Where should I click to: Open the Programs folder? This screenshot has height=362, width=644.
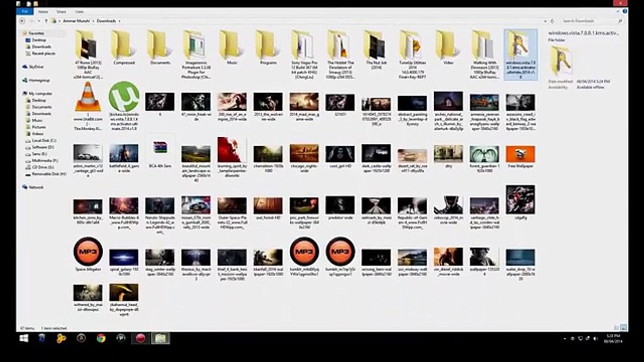(268, 47)
